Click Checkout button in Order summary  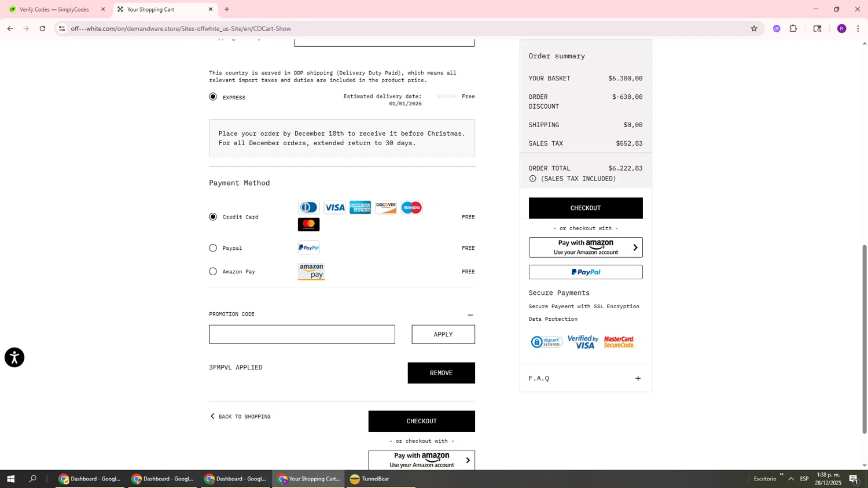[586, 208]
